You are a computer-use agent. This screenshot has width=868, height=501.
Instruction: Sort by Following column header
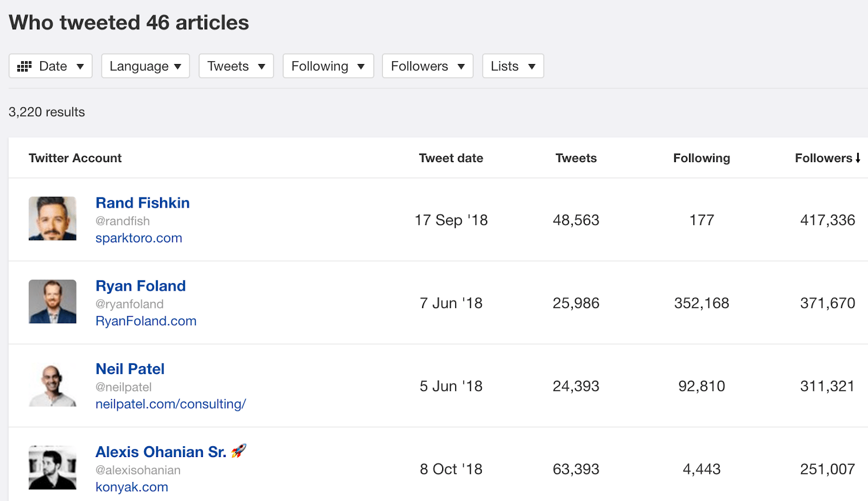tap(701, 158)
